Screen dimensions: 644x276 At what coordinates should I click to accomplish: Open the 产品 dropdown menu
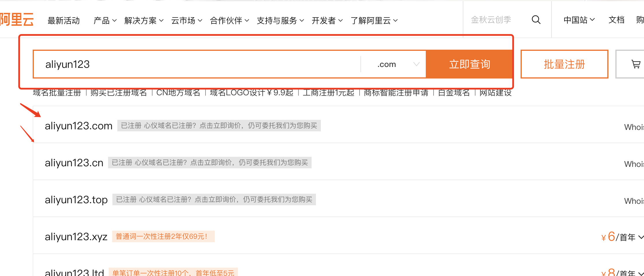[105, 20]
